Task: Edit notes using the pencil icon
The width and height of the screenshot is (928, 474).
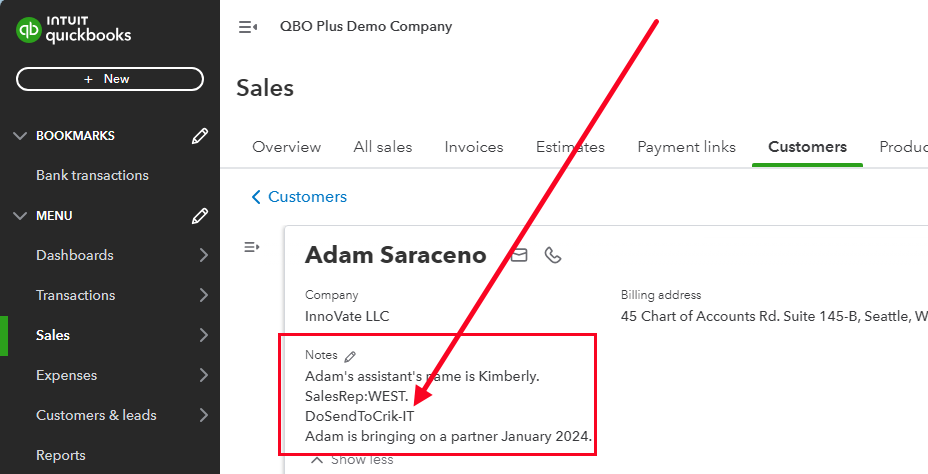Action: (x=350, y=356)
